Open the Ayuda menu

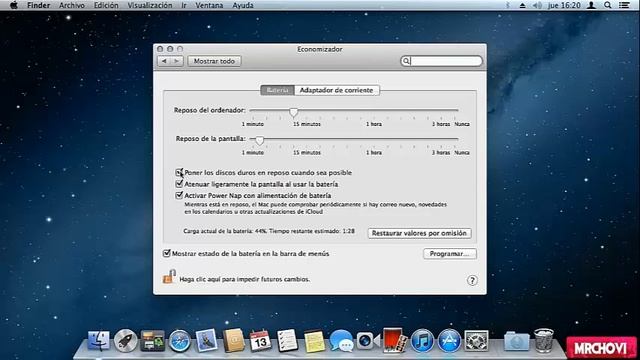(243, 5)
